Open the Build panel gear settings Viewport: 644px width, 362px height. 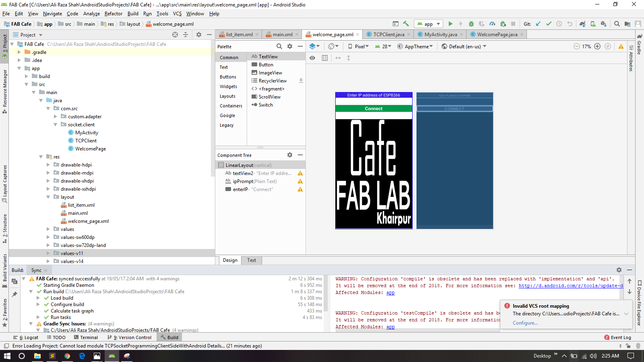point(619,270)
